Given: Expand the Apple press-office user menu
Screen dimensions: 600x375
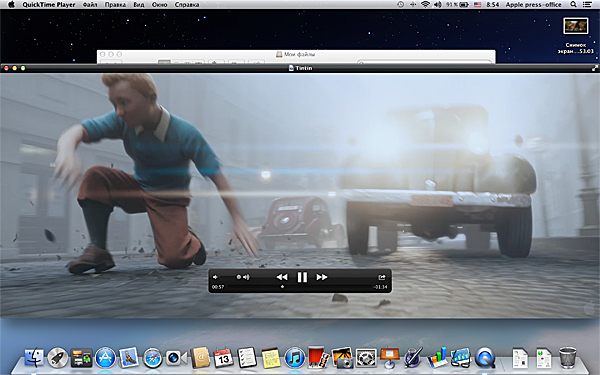Looking at the screenshot, I should click(533, 5).
